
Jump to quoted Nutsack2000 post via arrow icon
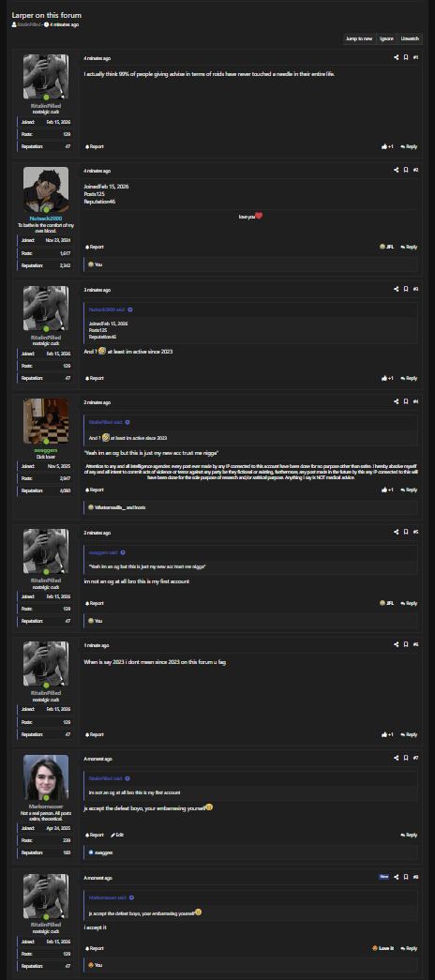[130, 309]
